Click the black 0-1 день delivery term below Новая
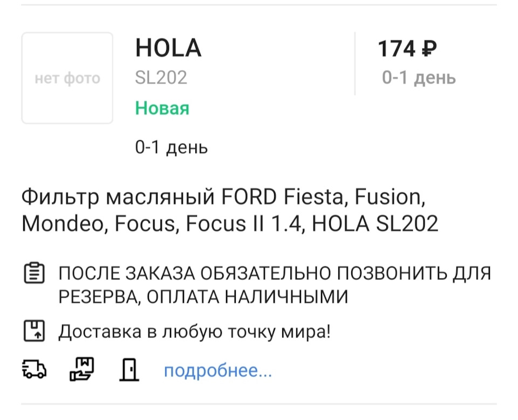The height and width of the screenshot is (420, 518). tap(172, 147)
